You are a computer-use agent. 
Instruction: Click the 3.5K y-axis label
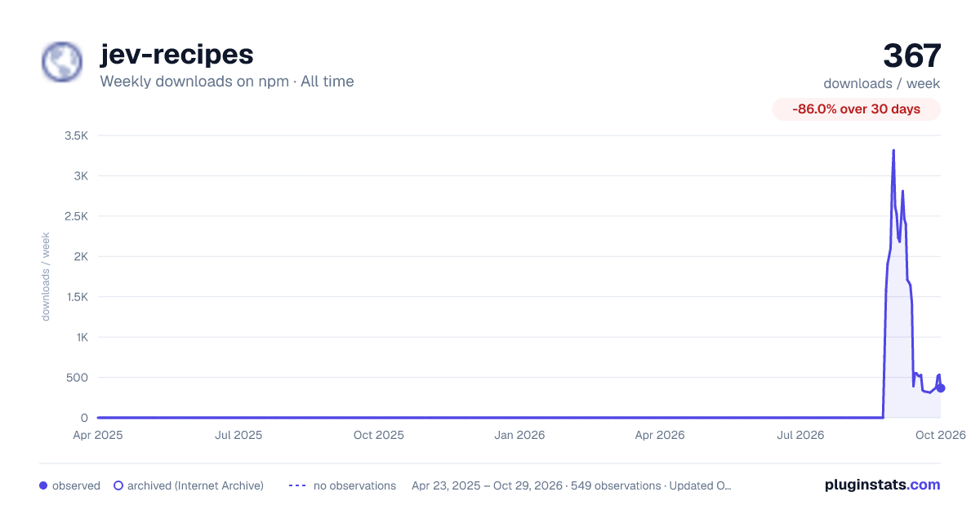click(x=76, y=135)
